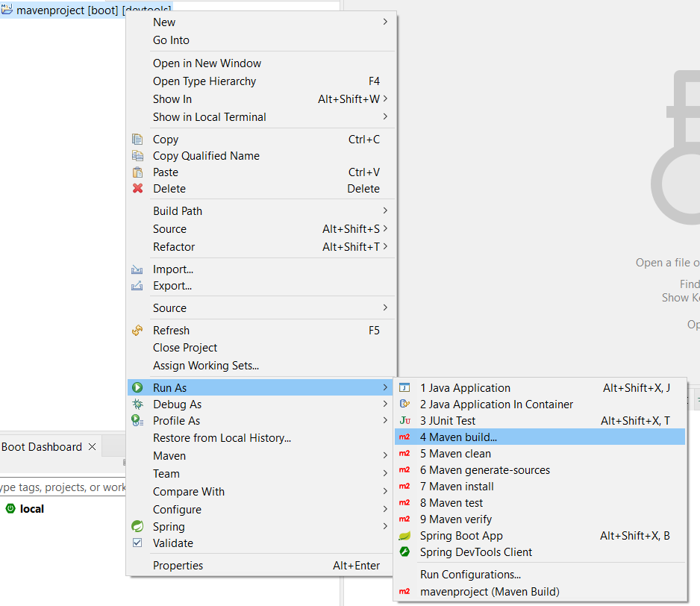This screenshot has height=606, width=700.
Task: Open Source entry below Export...
Action: click(261, 307)
